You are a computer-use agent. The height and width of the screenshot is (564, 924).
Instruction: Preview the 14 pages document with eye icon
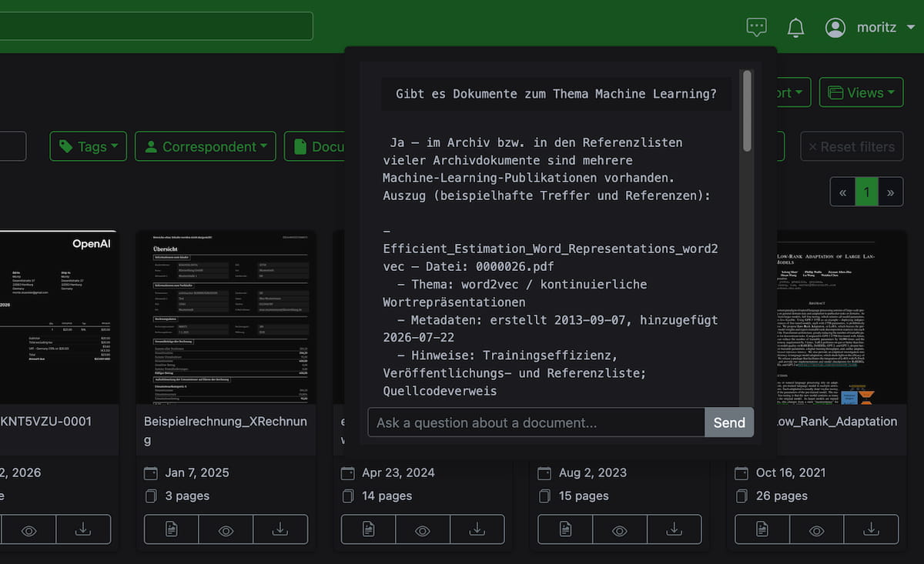pos(423,529)
